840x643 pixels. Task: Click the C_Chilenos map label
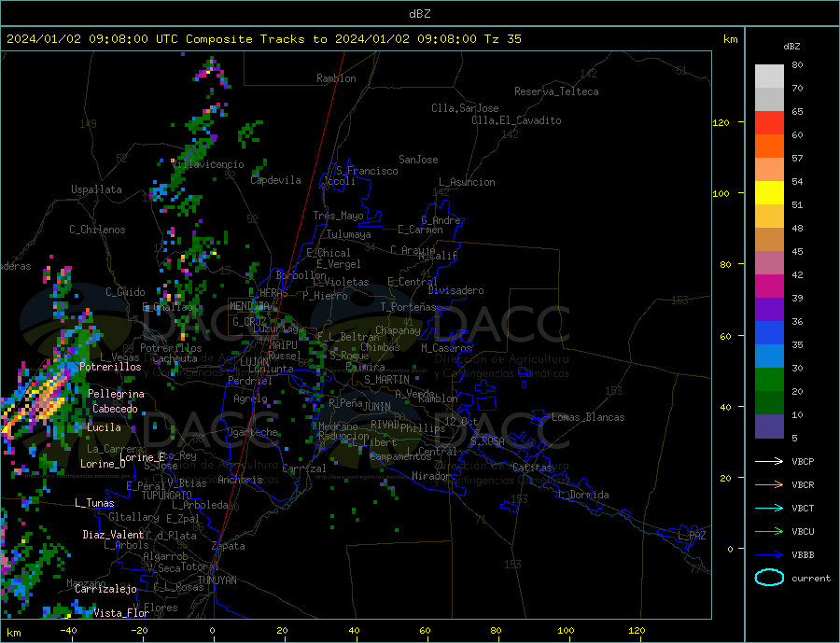(97, 230)
